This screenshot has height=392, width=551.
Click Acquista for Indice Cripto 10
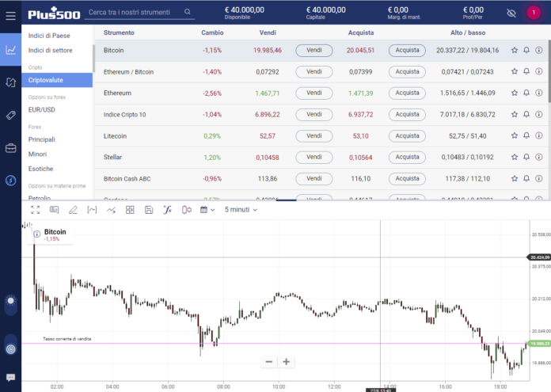pyautogui.click(x=407, y=115)
